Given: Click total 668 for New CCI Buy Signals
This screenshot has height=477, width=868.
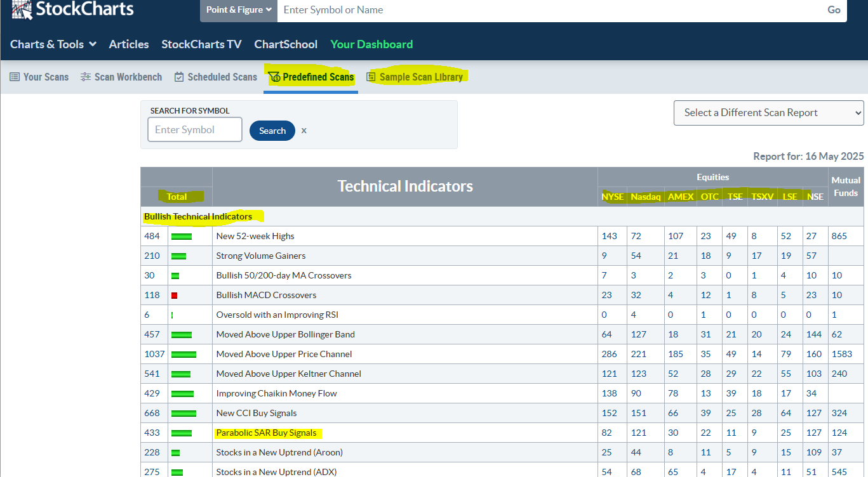Looking at the screenshot, I should pos(152,413).
